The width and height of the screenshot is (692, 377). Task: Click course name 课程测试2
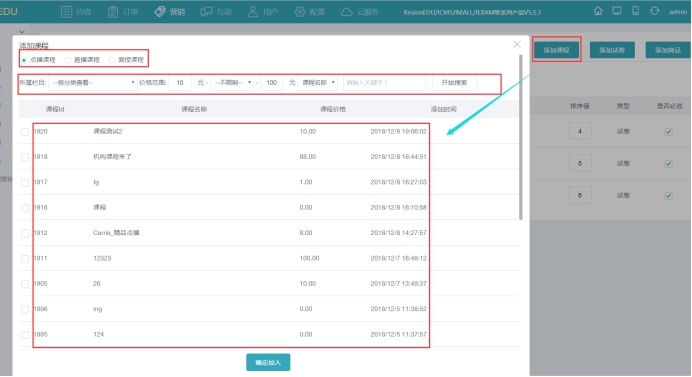(108, 132)
